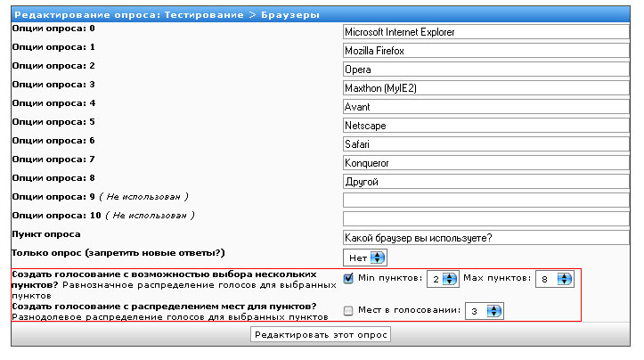
Task: Click the Microsoft Internet Explorer option field
Action: point(486,32)
